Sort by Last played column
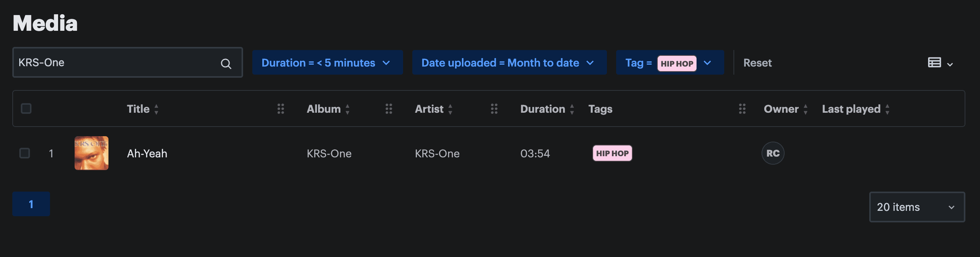The image size is (980, 257). click(887, 109)
